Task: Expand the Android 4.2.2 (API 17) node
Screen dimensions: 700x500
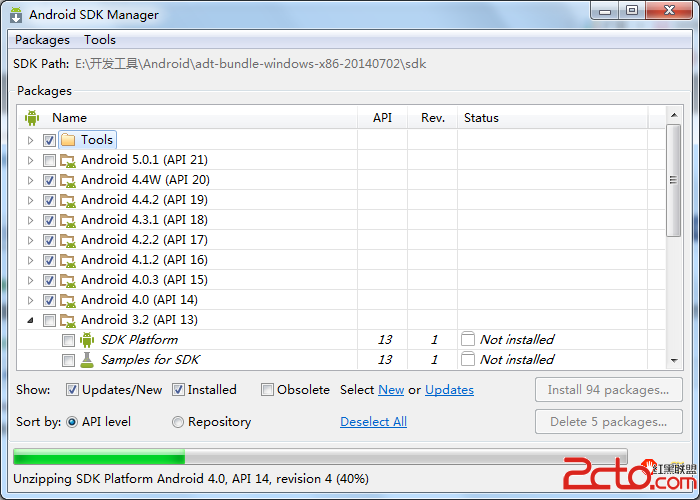Action: coord(30,240)
